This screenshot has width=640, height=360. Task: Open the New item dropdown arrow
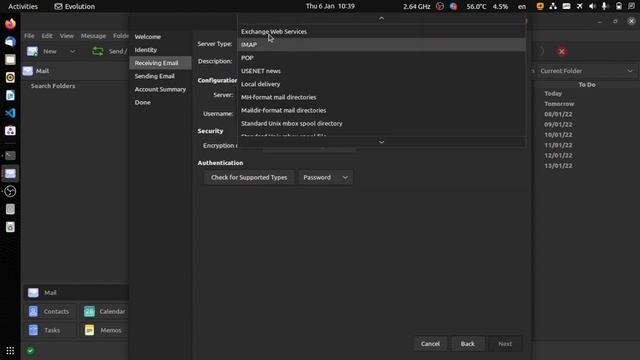[73, 51]
